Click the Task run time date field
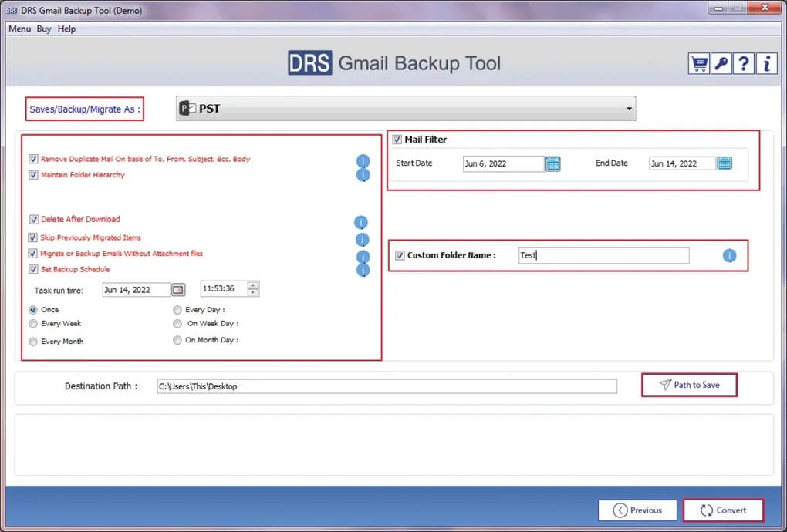The width and height of the screenshot is (787, 532). coord(137,290)
